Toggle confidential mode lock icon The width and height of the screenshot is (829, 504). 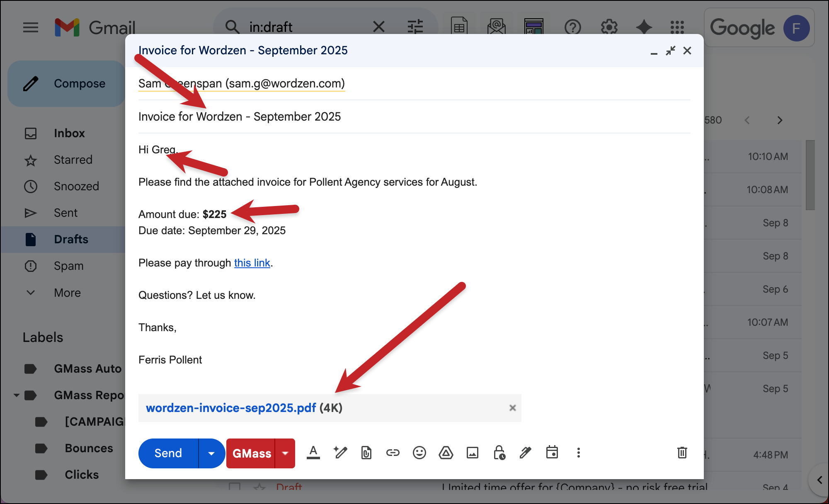499,453
